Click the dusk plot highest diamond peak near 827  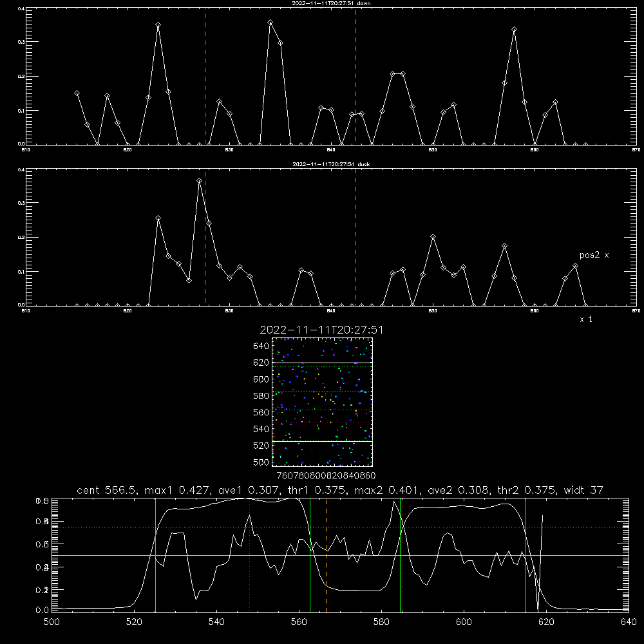[199, 181]
